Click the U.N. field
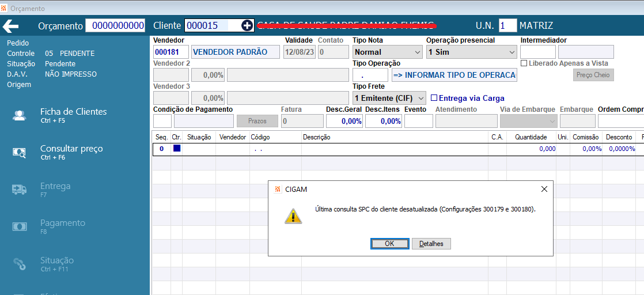This screenshot has height=295, width=644. 507,25
